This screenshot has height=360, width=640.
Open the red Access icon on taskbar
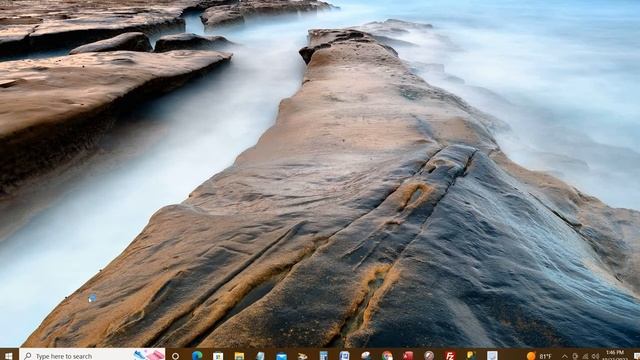(x=408, y=356)
